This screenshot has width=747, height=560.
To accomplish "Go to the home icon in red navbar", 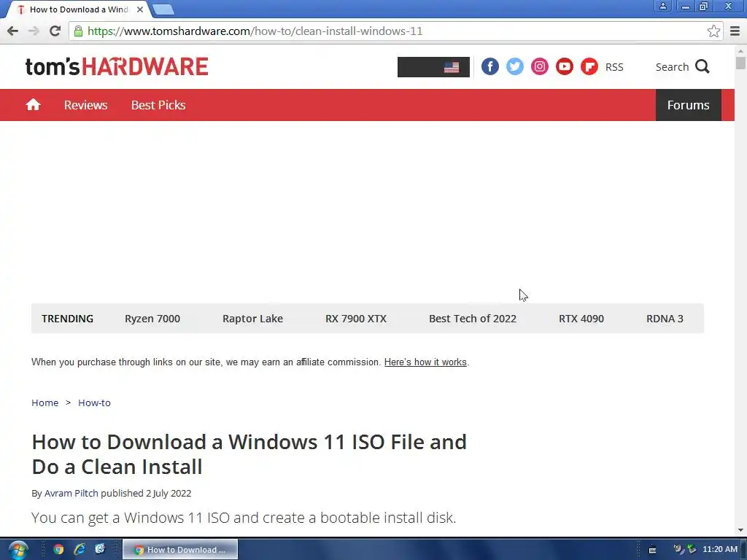I will (x=34, y=105).
